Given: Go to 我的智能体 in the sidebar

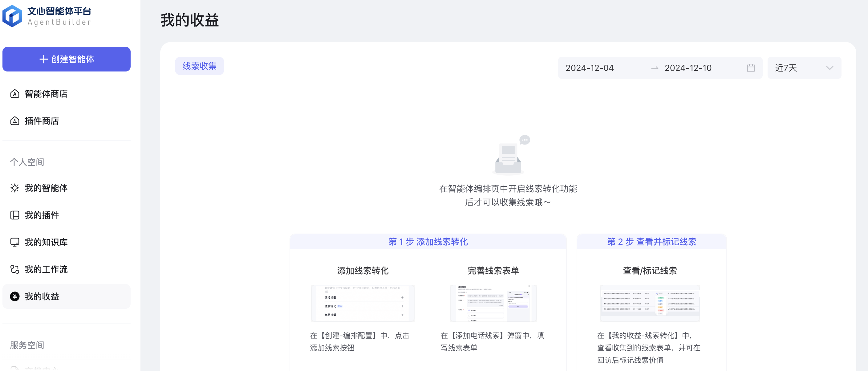Looking at the screenshot, I should [x=46, y=188].
